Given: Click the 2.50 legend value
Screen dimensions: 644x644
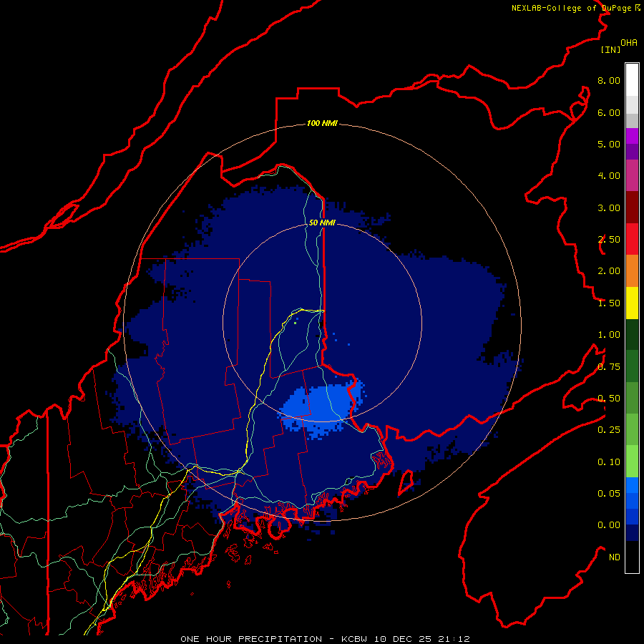Looking at the screenshot, I should [609, 240].
